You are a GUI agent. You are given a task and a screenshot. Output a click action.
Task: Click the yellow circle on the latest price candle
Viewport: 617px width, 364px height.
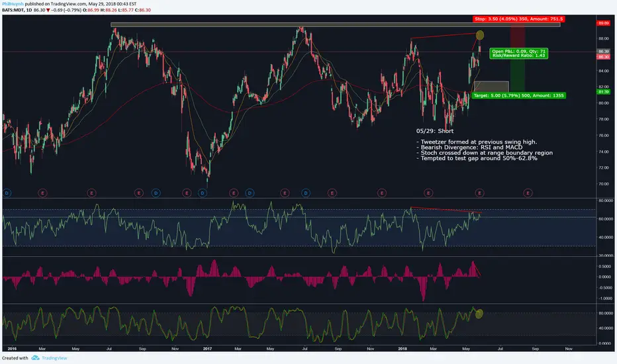click(x=480, y=36)
